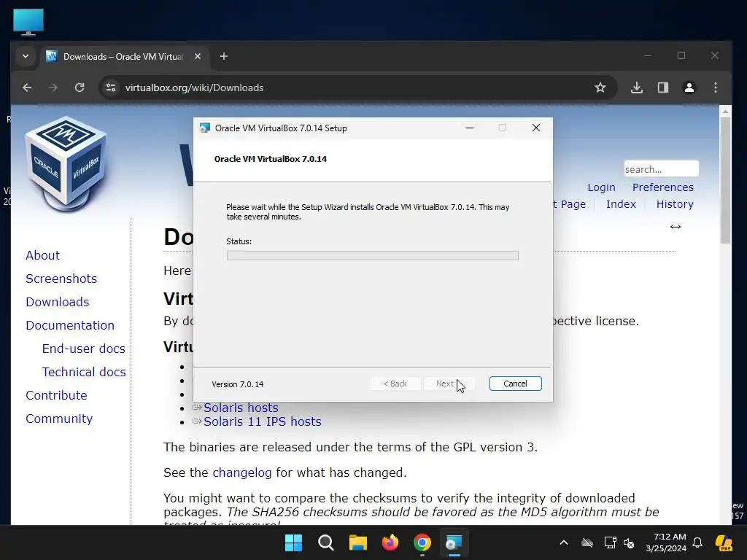This screenshot has width=747, height=560.
Task: Click the installer Status progress bar
Action: pyautogui.click(x=373, y=256)
